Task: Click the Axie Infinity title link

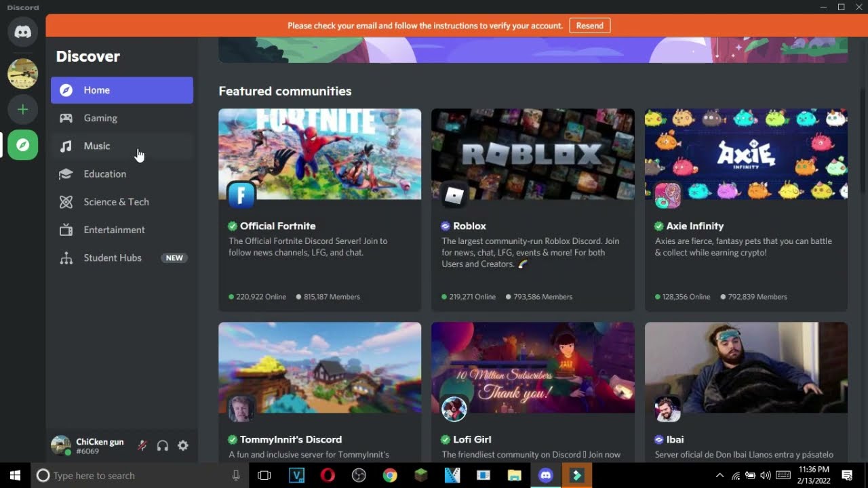Action: (x=694, y=226)
